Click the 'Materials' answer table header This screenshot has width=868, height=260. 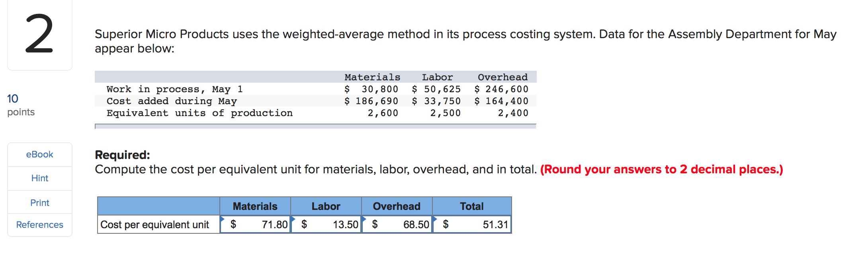coord(255,206)
